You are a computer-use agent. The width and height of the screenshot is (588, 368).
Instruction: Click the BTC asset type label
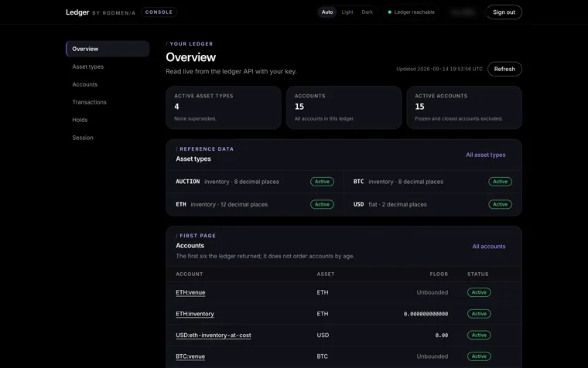click(x=358, y=182)
